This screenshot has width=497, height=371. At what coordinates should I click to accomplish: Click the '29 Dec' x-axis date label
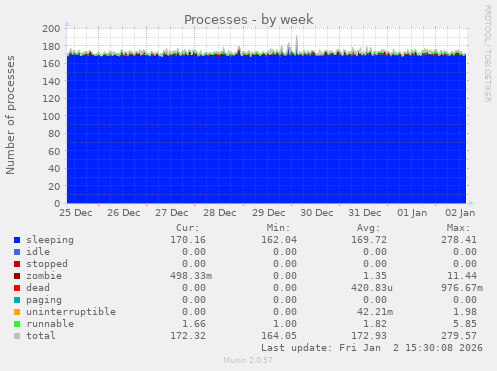[269, 213]
